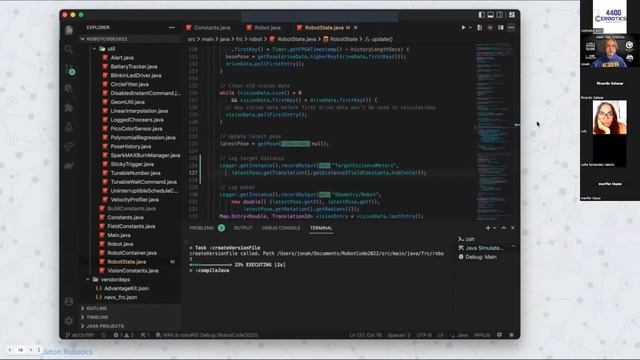The width and height of the screenshot is (640, 360).
Task: Open the Explorer view in activity bar
Action: (x=69, y=30)
